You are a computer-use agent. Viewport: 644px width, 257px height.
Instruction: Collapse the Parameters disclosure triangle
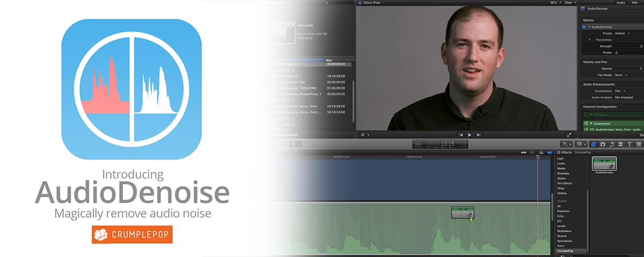coord(590,39)
